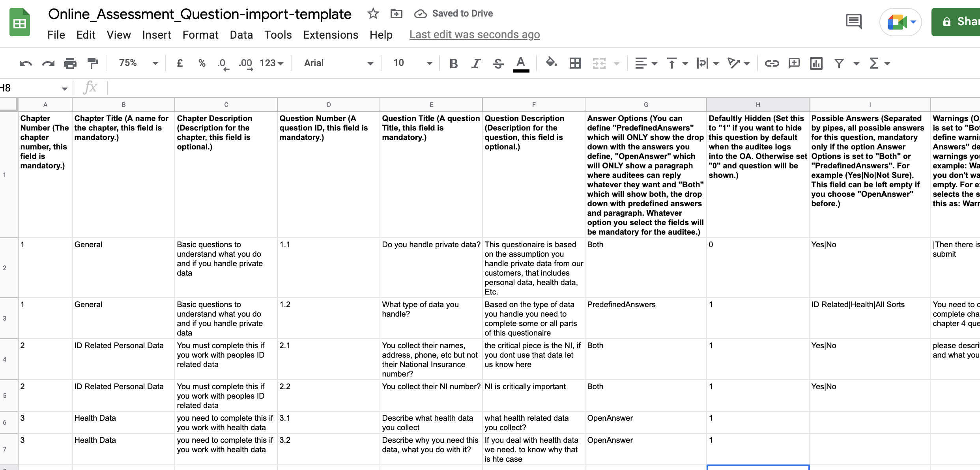Toggle bold formatting
Viewport: 980px width, 470px height.
click(454, 63)
